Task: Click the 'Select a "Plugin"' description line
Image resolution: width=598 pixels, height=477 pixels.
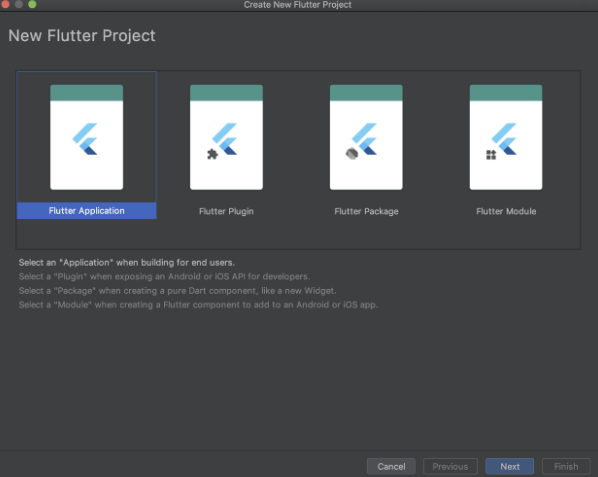Action: pyautogui.click(x=164, y=276)
